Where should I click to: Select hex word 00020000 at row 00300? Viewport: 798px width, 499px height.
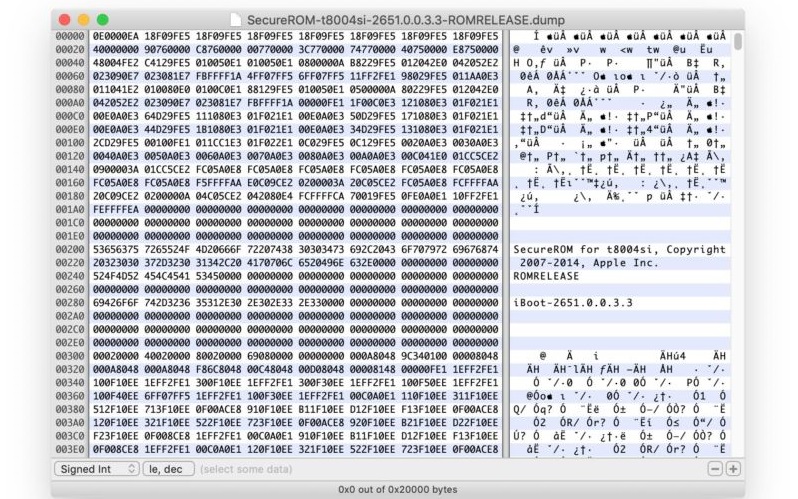point(116,356)
